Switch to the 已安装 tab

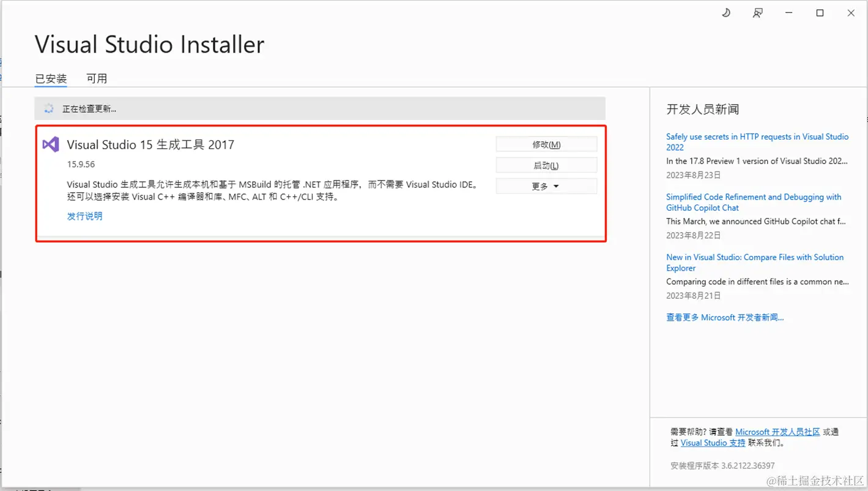51,78
